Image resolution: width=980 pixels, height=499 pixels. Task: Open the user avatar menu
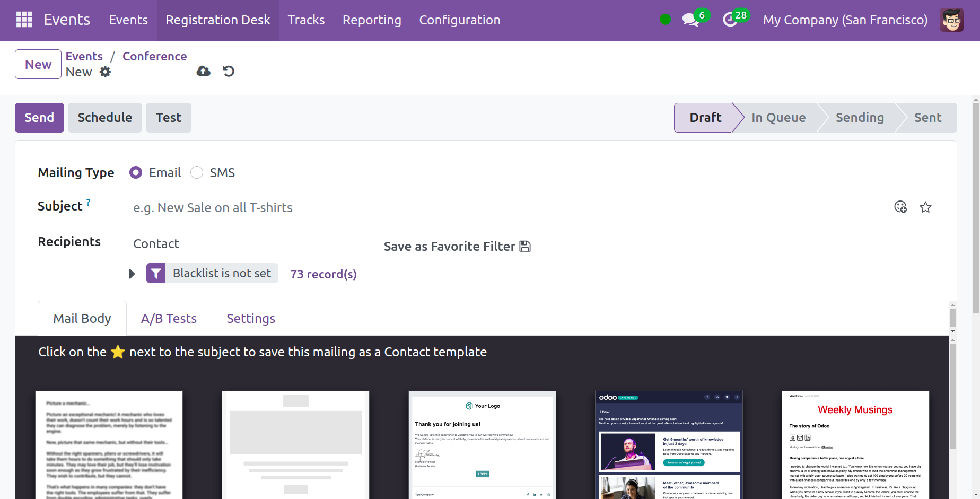(x=951, y=20)
